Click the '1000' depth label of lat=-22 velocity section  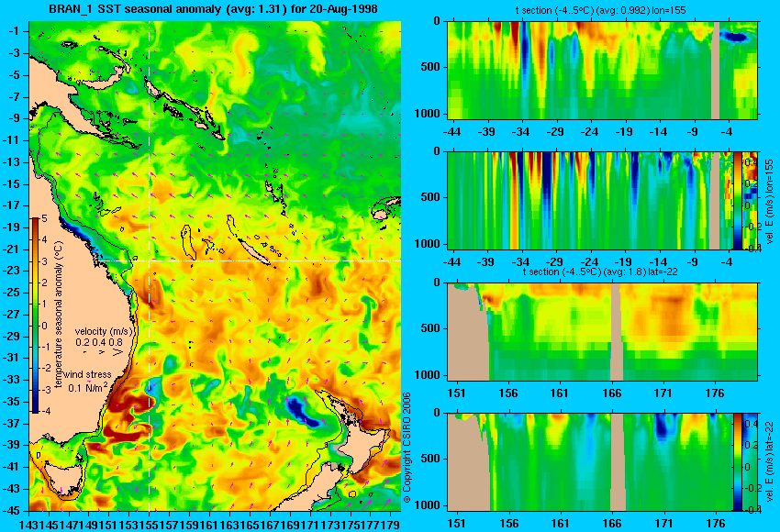[x=428, y=505]
